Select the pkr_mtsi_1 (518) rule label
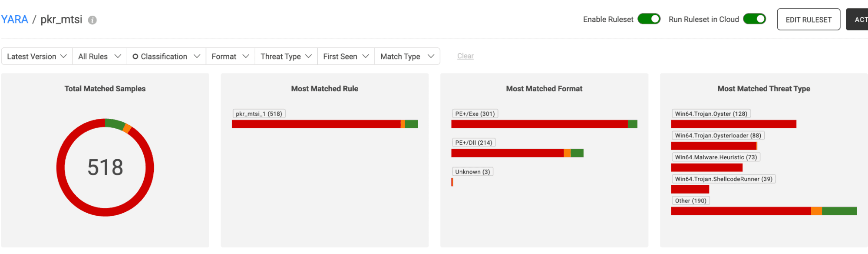Screen dimensions: 868x254 259,114
